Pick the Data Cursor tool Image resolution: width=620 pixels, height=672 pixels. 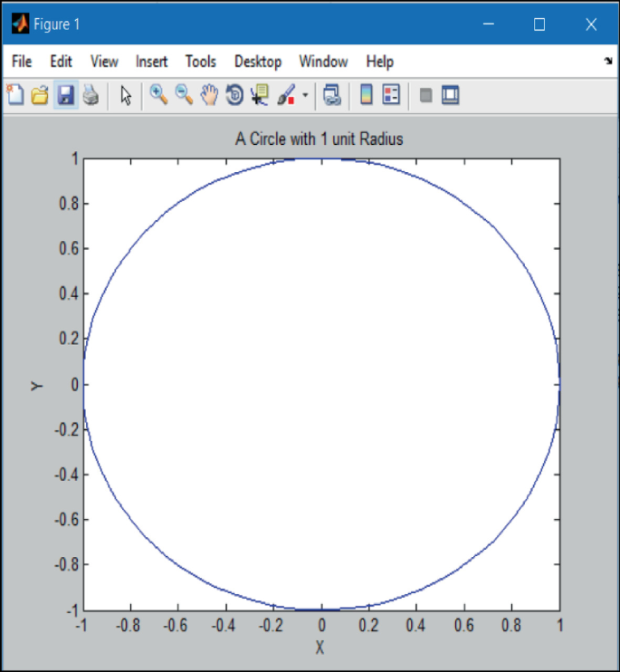(261, 95)
